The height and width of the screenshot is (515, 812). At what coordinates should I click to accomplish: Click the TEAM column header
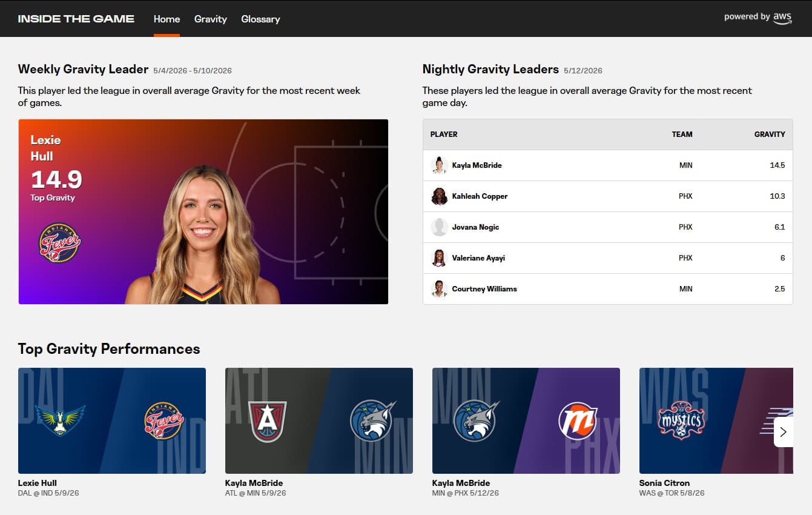click(x=682, y=135)
